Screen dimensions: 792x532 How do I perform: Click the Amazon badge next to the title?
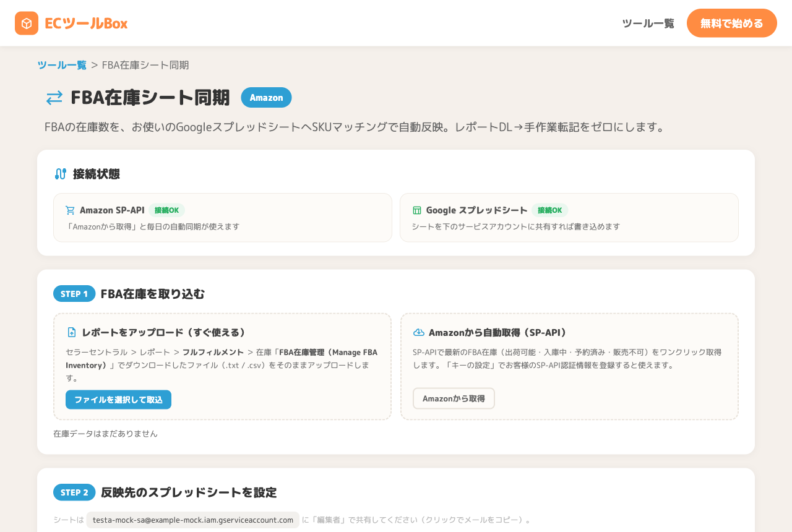266,98
